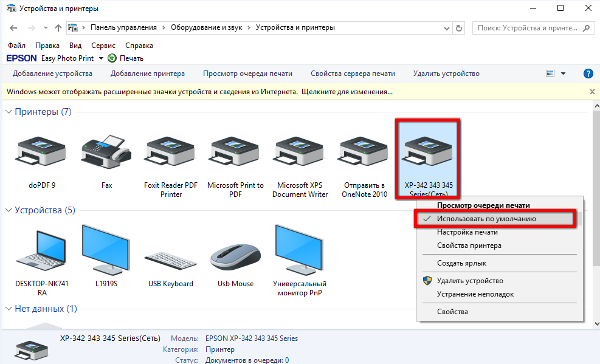Image resolution: width=600 pixels, height=364 pixels.
Task: Click Удалить устройство toolbar button
Action: pos(446,74)
